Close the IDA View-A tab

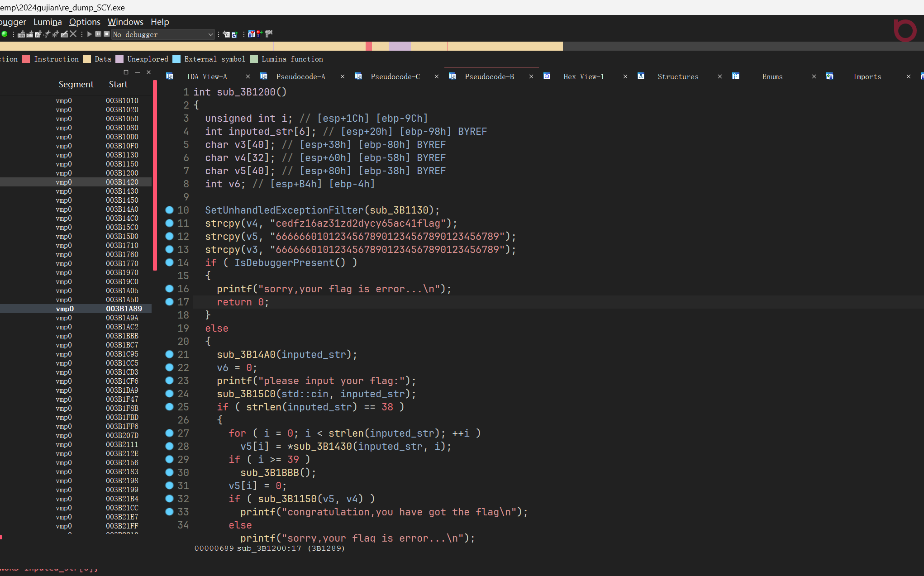(248, 76)
